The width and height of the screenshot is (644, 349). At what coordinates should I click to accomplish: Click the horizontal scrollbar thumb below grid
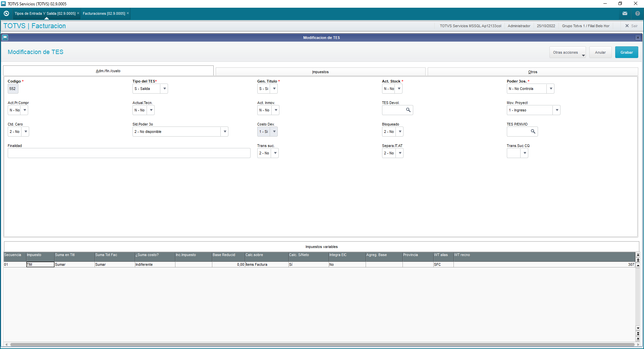tap(322, 345)
